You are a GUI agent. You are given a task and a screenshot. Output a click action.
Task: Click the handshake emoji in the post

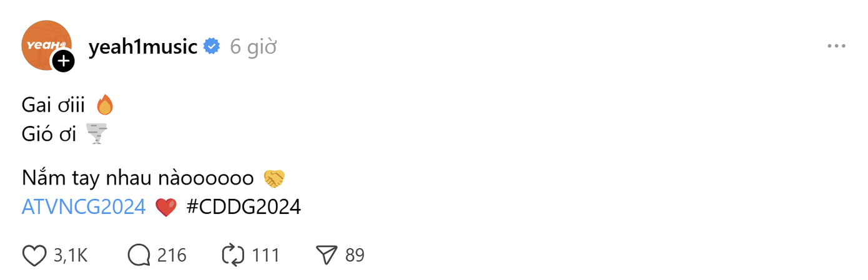pyautogui.click(x=274, y=178)
